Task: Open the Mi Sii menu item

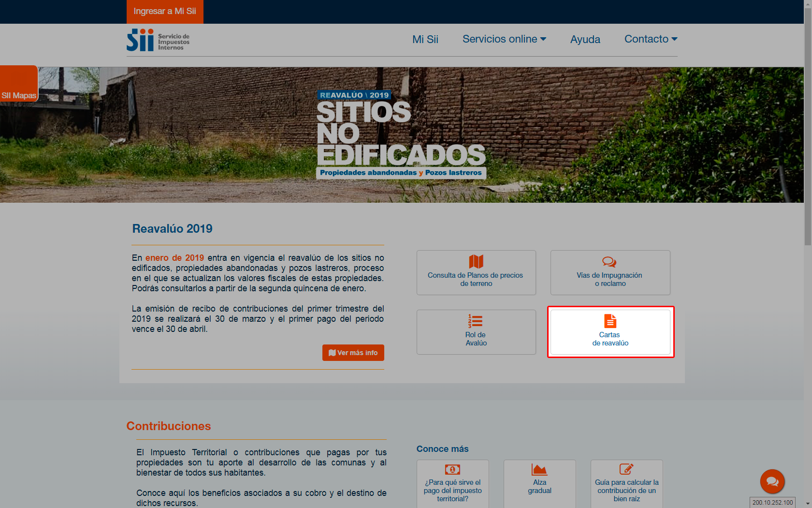Action: point(425,40)
